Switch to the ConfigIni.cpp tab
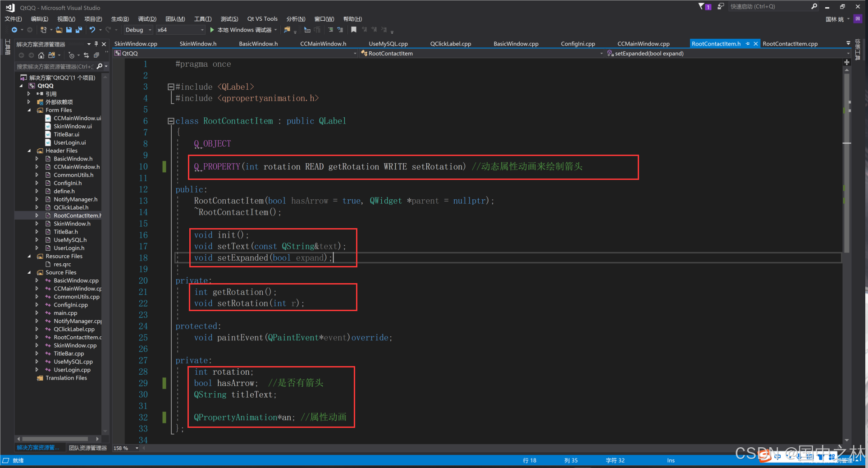 click(x=578, y=44)
